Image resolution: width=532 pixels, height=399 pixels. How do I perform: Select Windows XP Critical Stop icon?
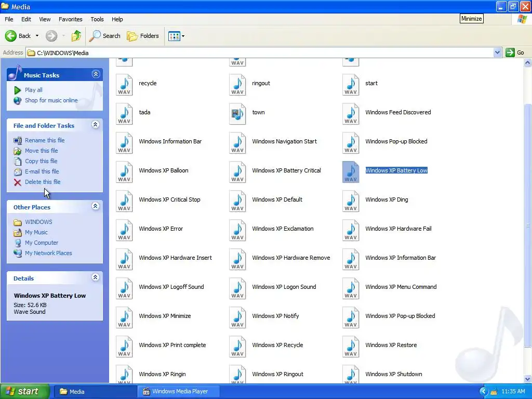coord(124,201)
